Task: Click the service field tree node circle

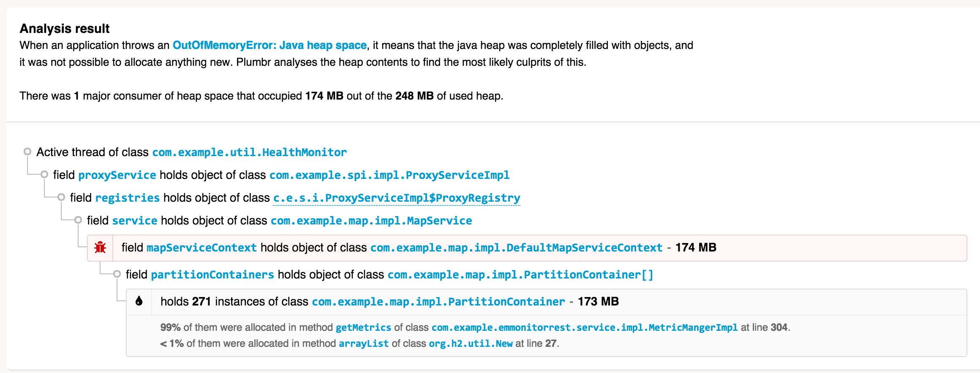Action: 78,220
